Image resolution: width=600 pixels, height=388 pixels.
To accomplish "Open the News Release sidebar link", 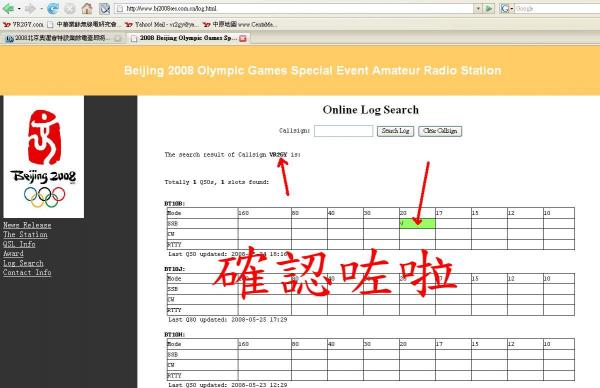I will coord(27,225).
